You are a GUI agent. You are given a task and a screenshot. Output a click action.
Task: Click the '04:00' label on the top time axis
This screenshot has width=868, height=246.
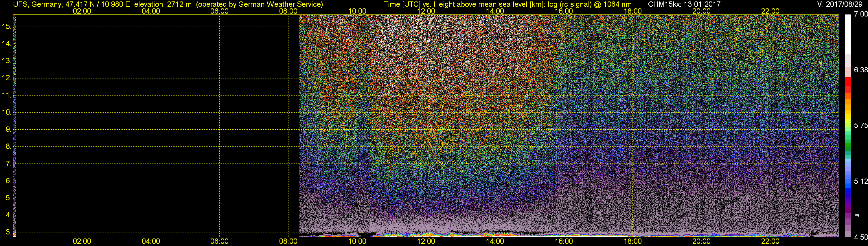point(151,11)
